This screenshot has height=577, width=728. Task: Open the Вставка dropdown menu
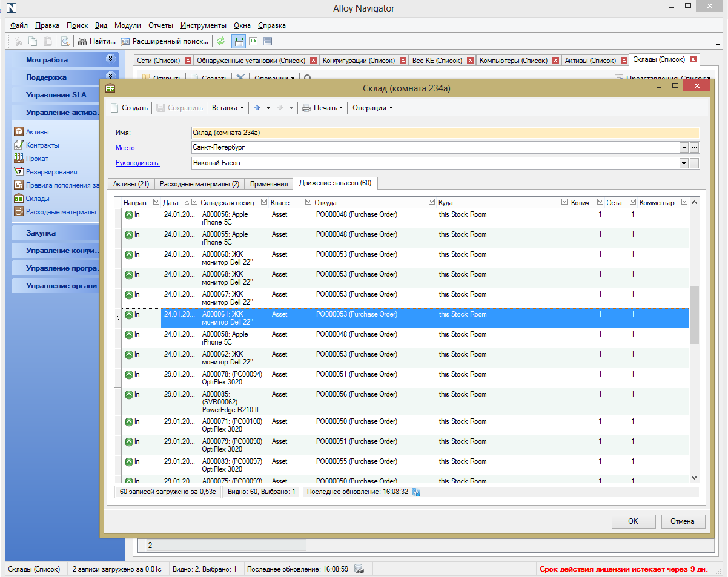coord(228,108)
